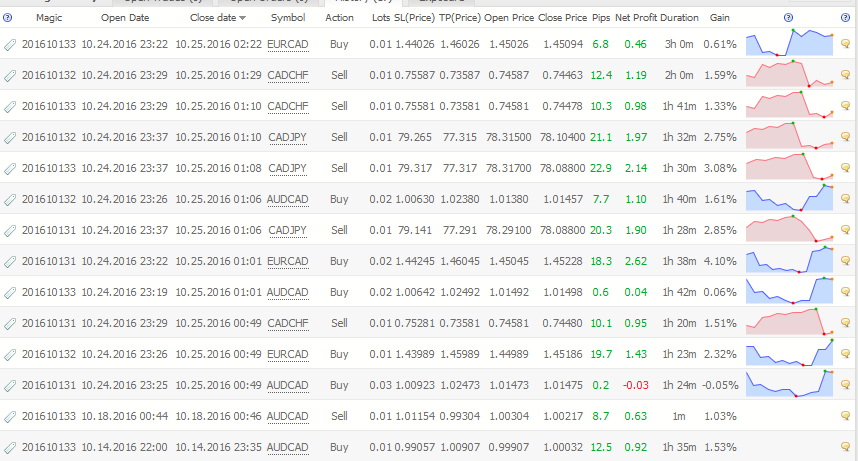858x461 pixels.
Task: Sort the table by Lots header
Action: (381, 18)
